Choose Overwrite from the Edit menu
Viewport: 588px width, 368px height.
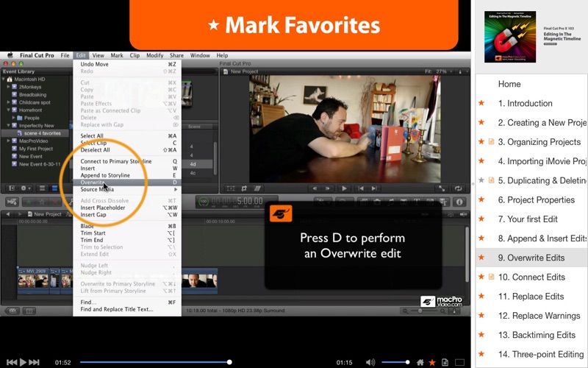(x=127, y=182)
